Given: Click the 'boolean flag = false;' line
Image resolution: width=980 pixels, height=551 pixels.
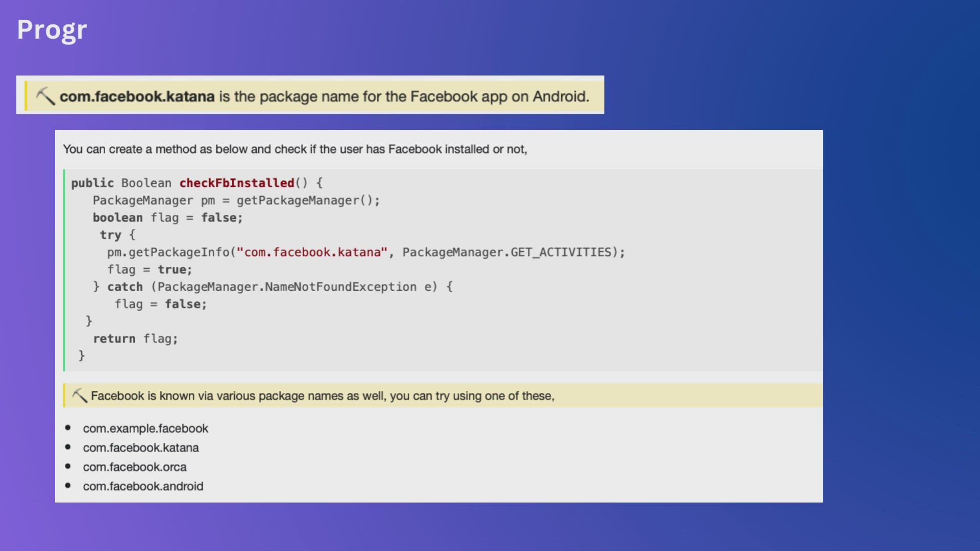Looking at the screenshot, I should click(x=167, y=218).
